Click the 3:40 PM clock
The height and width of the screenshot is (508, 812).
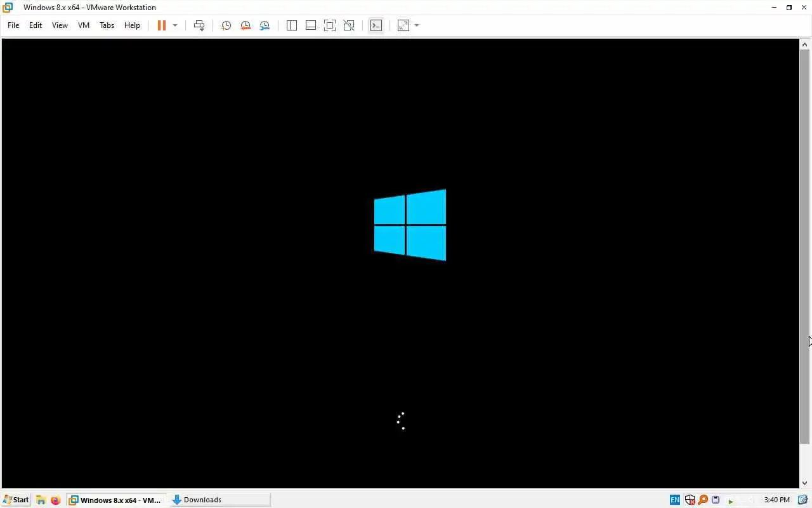tap(776, 500)
